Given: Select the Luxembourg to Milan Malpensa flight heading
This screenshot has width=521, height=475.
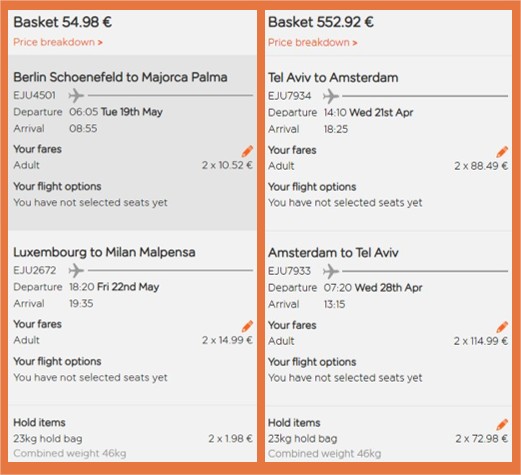Looking at the screenshot, I should pos(104,252).
